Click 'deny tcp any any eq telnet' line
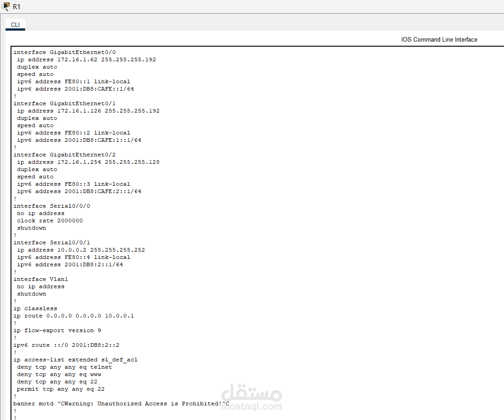 coord(65,367)
